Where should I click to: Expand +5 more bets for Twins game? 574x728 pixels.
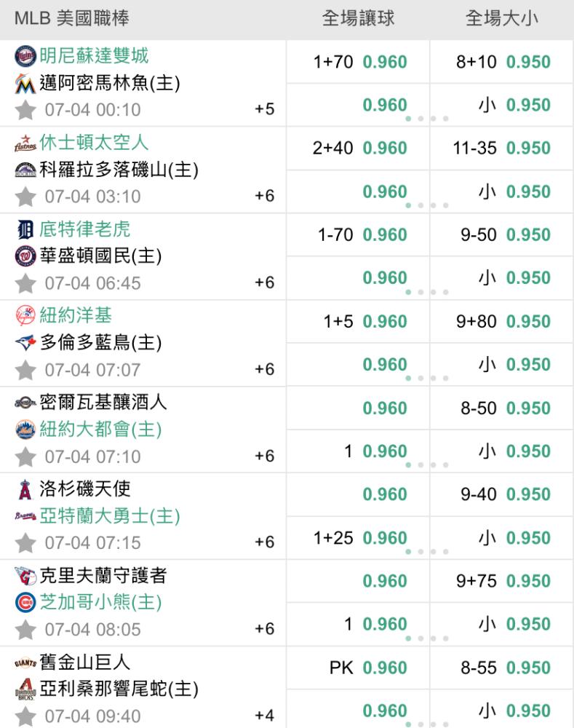pos(265,109)
